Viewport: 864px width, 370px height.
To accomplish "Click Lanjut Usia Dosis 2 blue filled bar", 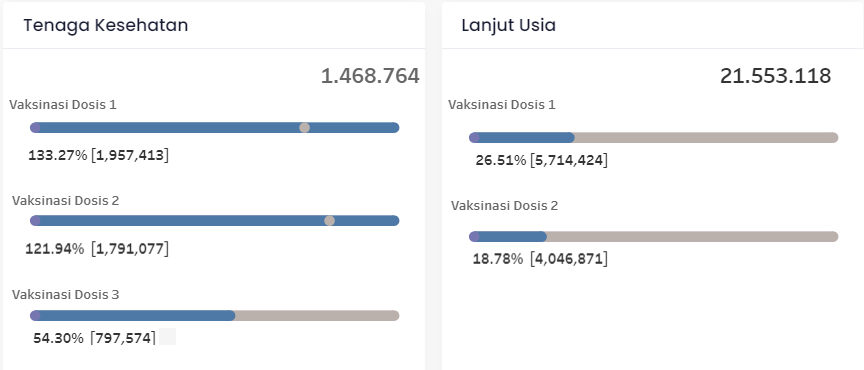I will tap(507, 237).
